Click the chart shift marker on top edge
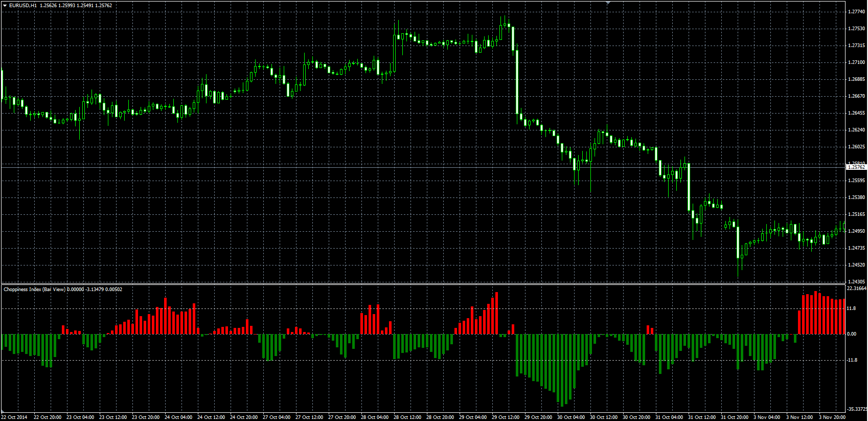Viewport: 868px width, 421px height. tap(608, 3)
